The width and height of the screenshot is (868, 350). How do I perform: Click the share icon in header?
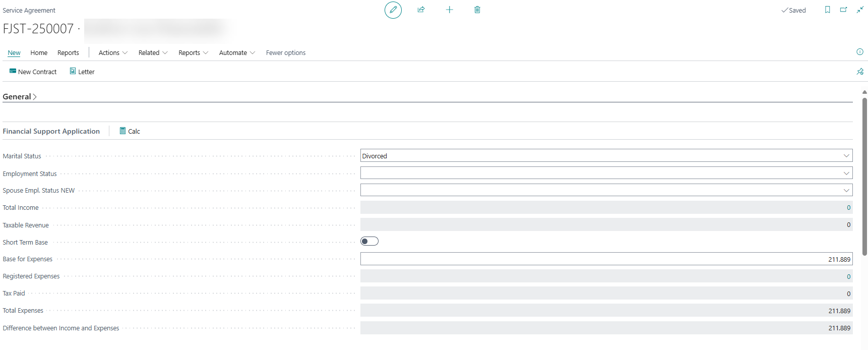click(421, 10)
